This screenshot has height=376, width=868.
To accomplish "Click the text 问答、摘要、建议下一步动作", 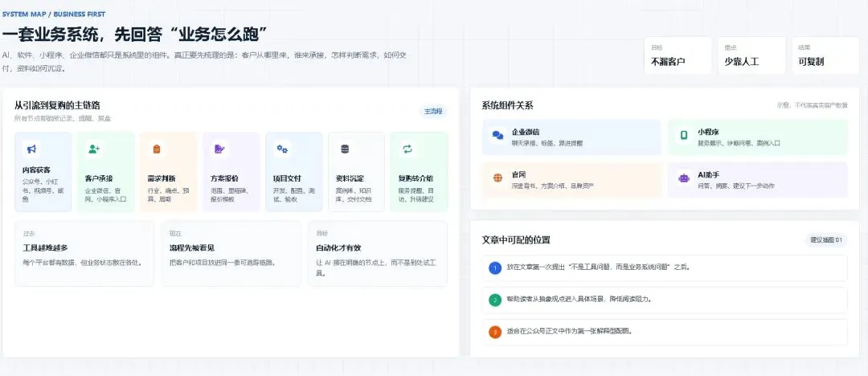I will click(x=735, y=186).
